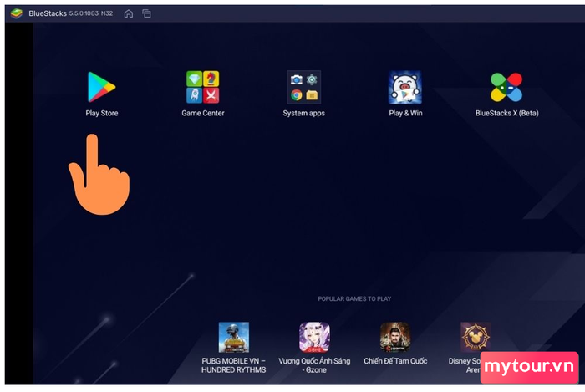Click the "Play Store" text label
This screenshot has width=585, height=392.
click(x=102, y=113)
